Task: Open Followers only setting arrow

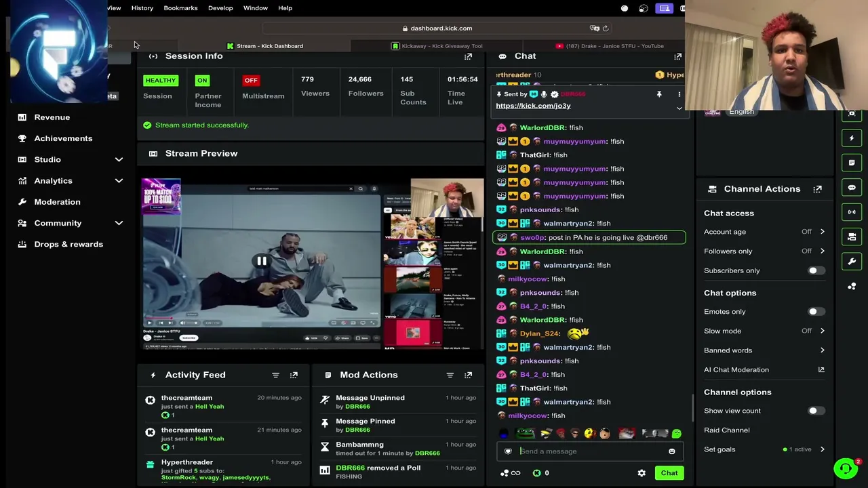Action: coord(822,251)
